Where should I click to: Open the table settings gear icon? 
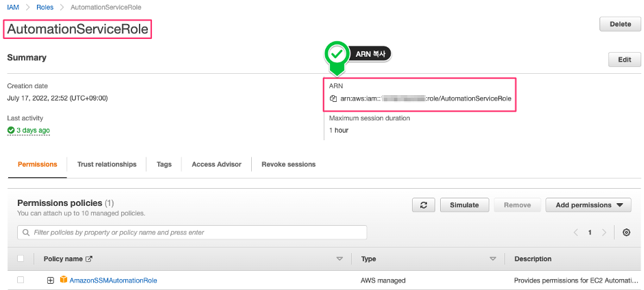click(626, 233)
